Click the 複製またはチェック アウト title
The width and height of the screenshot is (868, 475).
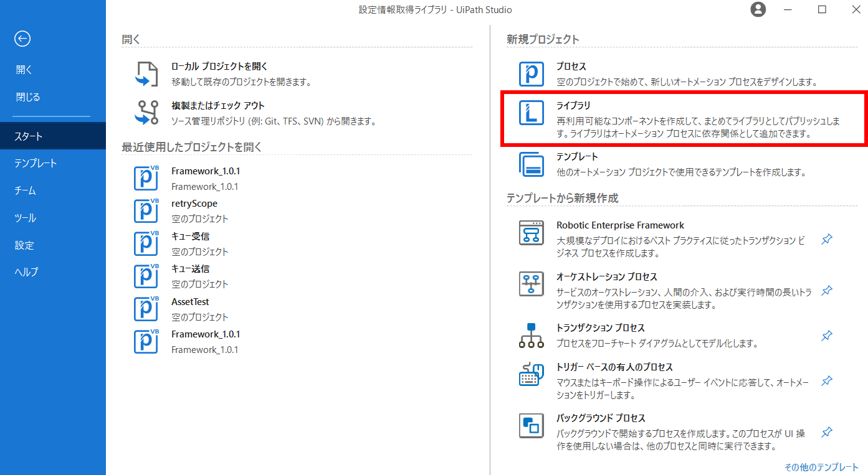point(218,106)
